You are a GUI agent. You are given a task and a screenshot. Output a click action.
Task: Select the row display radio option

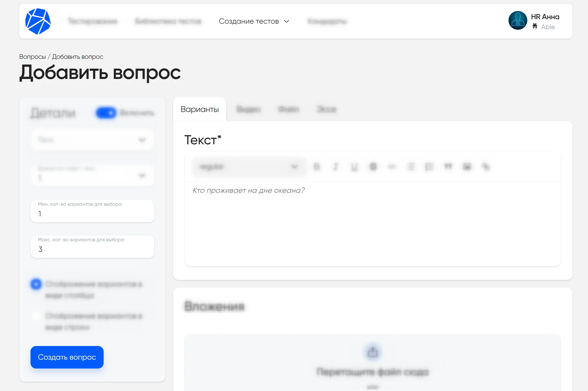click(36, 316)
